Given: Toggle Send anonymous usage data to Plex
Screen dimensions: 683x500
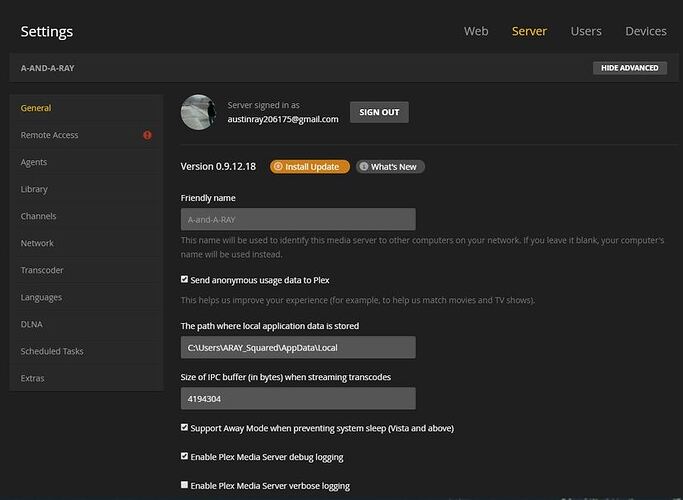Looking at the screenshot, I should pos(184,279).
